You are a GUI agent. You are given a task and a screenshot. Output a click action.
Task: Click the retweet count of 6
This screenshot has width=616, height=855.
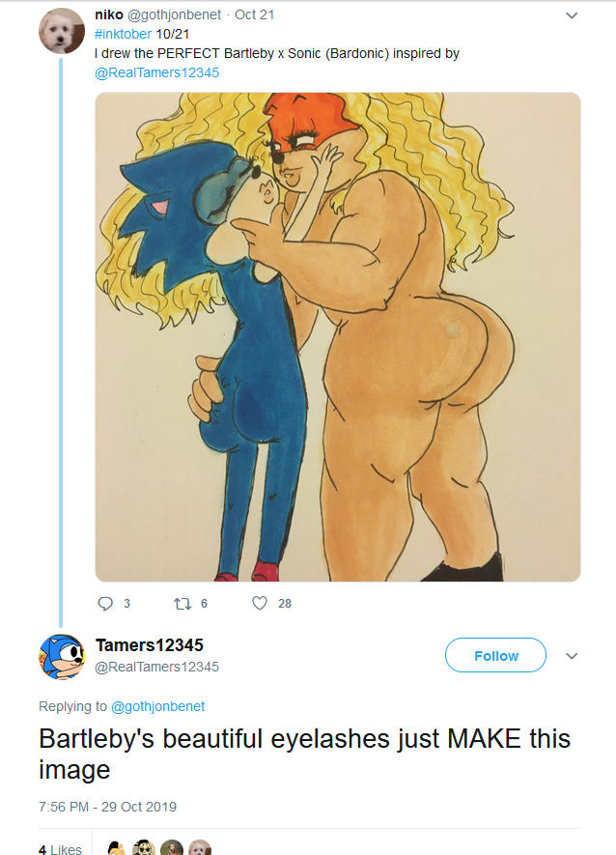point(203,603)
